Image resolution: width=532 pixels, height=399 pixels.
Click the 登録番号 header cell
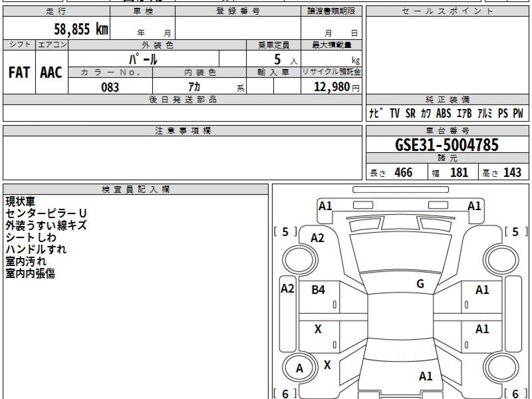point(238,12)
